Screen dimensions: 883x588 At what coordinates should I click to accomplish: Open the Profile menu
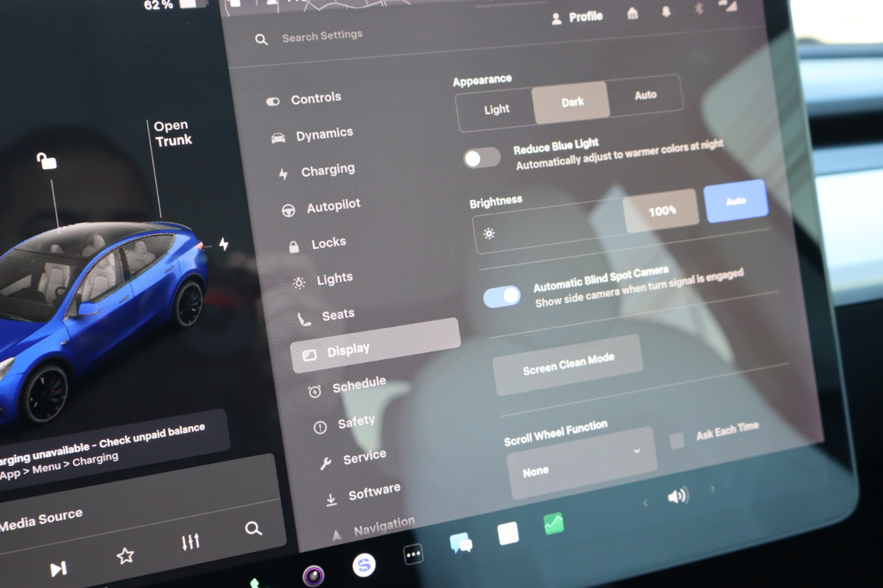(578, 17)
